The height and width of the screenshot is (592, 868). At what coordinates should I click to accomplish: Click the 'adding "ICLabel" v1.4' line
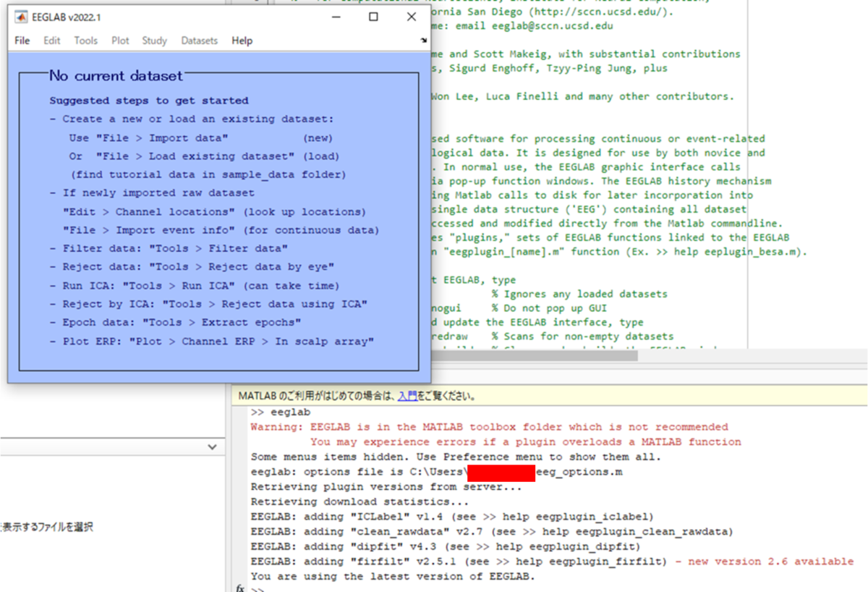pos(452,517)
